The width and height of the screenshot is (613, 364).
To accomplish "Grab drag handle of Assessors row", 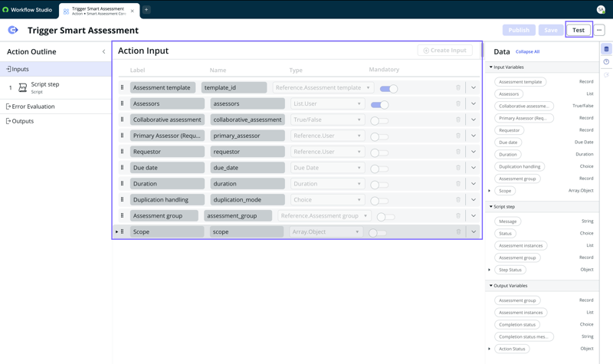I will pyautogui.click(x=122, y=103).
